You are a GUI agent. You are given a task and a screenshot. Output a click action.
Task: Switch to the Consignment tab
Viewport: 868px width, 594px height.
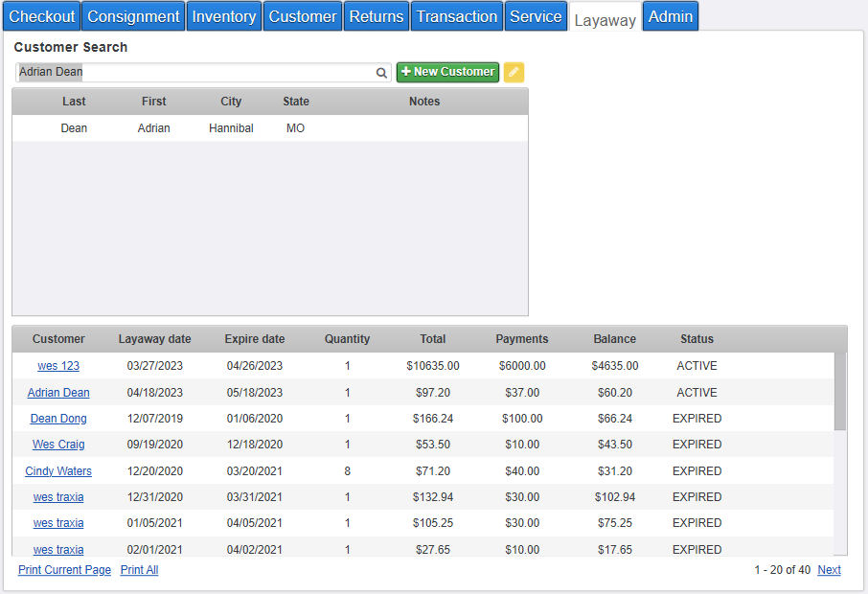(133, 16)
